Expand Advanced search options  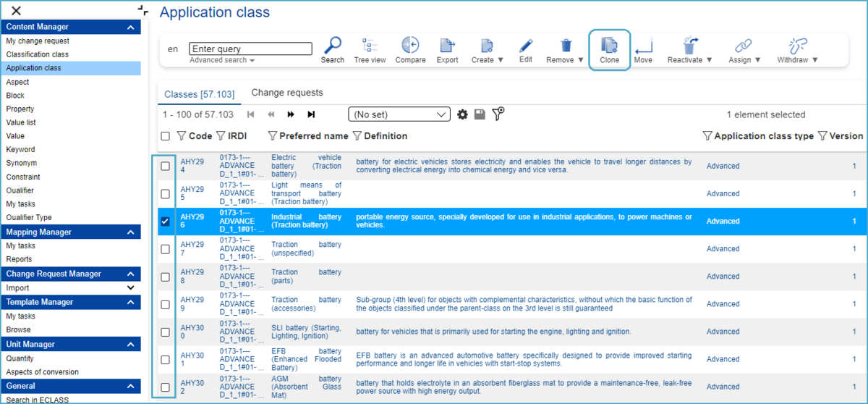pyautogui.click(x=222, y=60)
